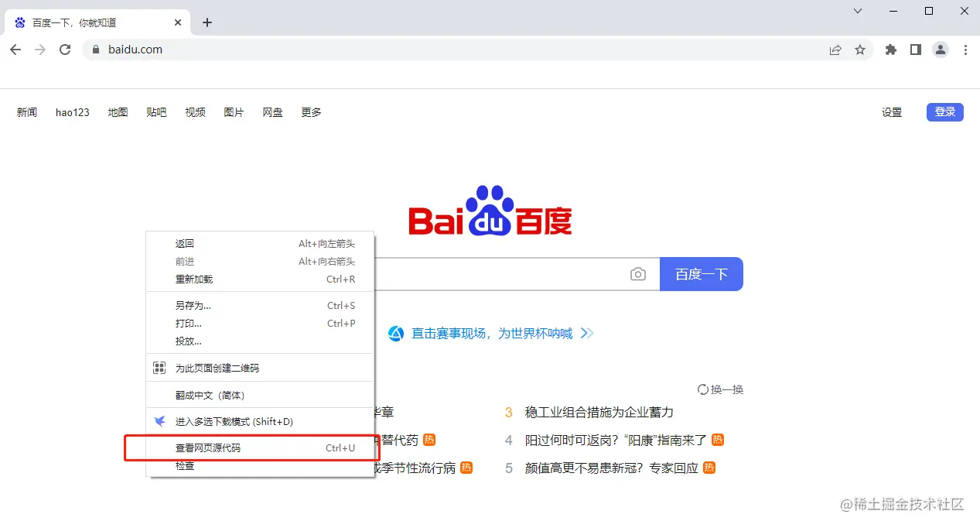Viewport: 980px width, 528px height.
Task: Click the 百度一下 search button
Action: pos(702,274)
